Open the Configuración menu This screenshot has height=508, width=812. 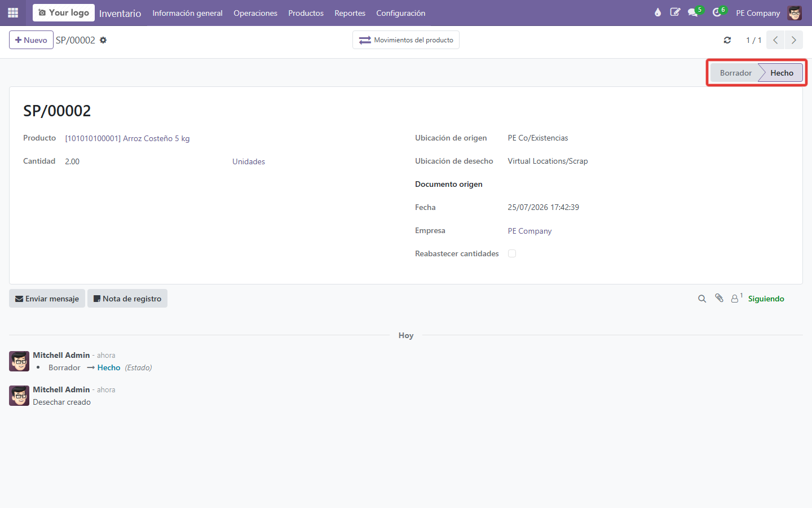[x=401, y=13]
